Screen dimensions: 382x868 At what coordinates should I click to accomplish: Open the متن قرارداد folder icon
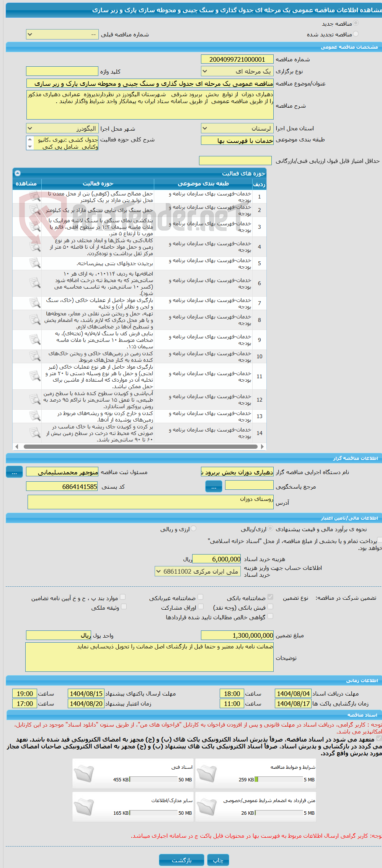click(x=207, y=807)
